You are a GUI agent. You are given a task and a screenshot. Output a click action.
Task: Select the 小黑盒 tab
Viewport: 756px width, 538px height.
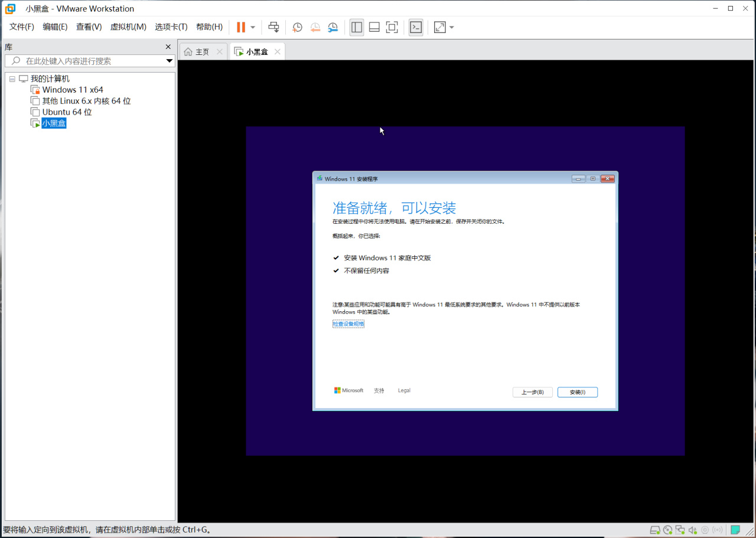[x=258, y=52]
